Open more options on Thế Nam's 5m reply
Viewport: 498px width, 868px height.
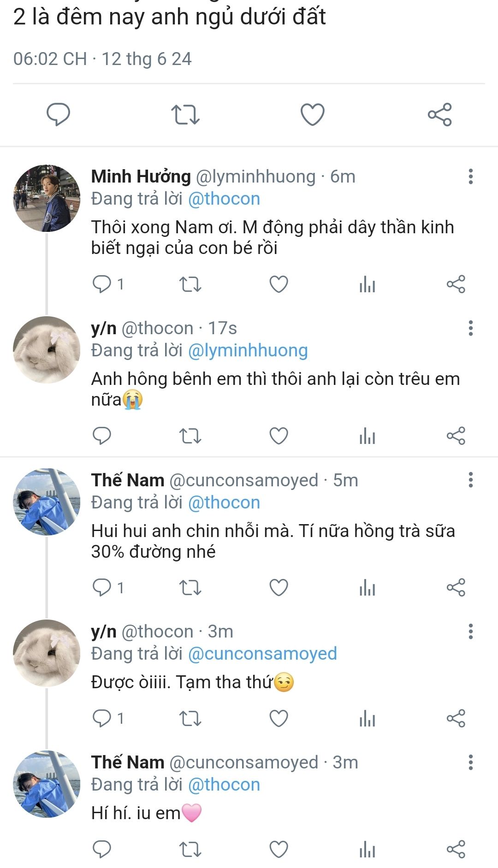click(470, 480)
